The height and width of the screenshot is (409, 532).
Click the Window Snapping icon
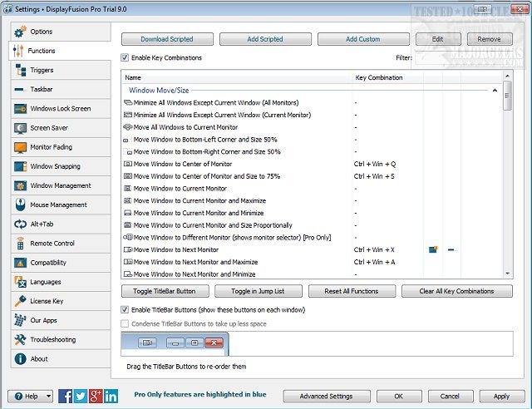[20, 166]
